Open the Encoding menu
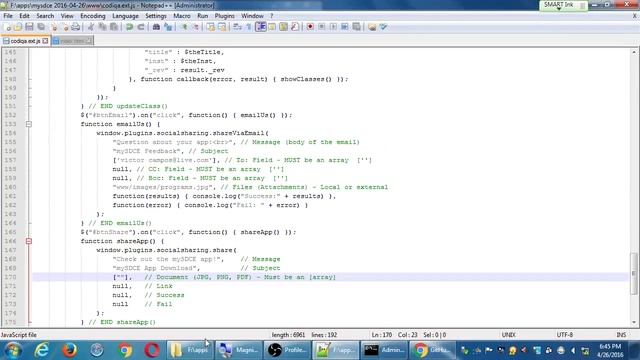This screenshot has height=360, width=640. tap(93, 16)
